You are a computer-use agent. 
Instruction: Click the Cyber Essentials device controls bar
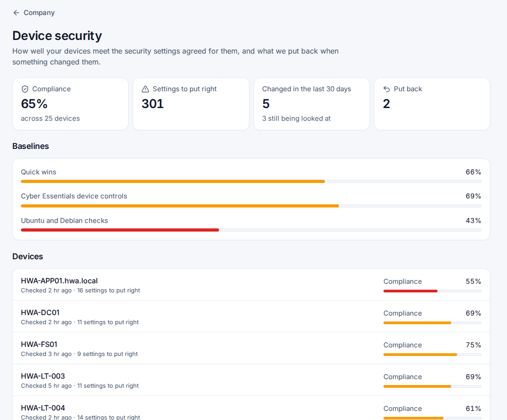point(251,206)
